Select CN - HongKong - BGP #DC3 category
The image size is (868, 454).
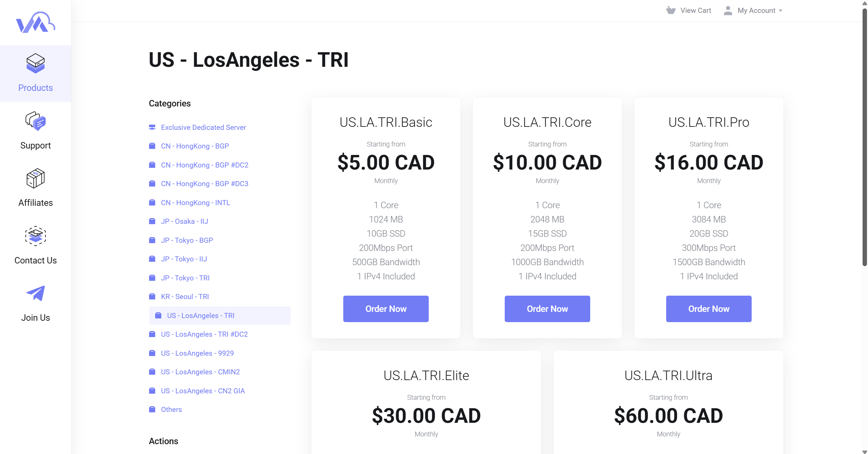204,184
